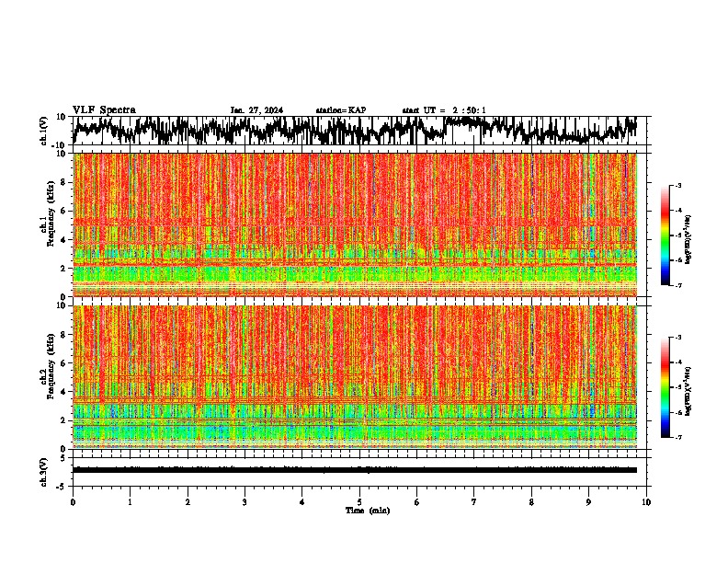Click inside the ch.2 spectrogram panel
The height and width of the screenshot is (563, 728).
coord(355,377)
